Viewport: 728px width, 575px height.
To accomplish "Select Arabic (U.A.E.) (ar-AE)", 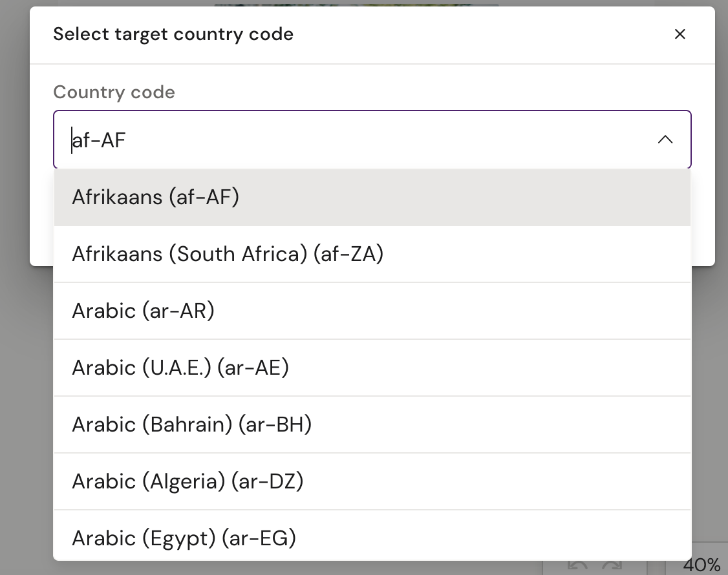I will (x=181, y=368).
